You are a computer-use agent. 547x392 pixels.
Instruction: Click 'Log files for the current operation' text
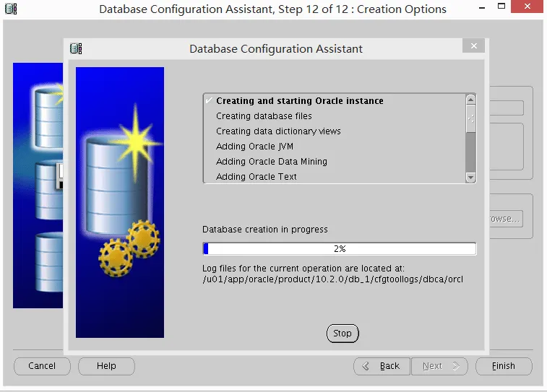click(303, 269)
